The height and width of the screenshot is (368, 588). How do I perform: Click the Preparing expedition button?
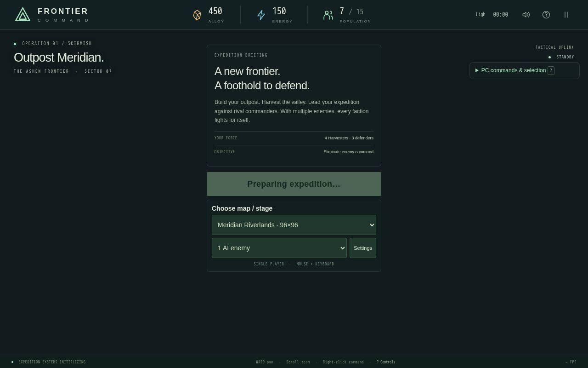pos(294,184)
